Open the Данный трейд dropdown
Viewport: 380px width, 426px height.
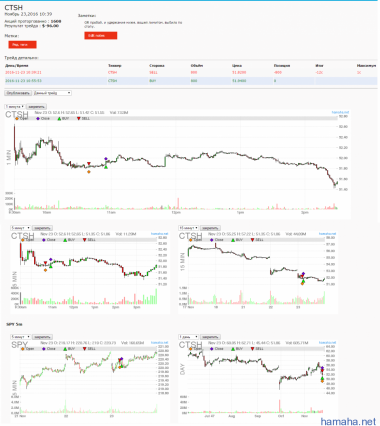52,93
